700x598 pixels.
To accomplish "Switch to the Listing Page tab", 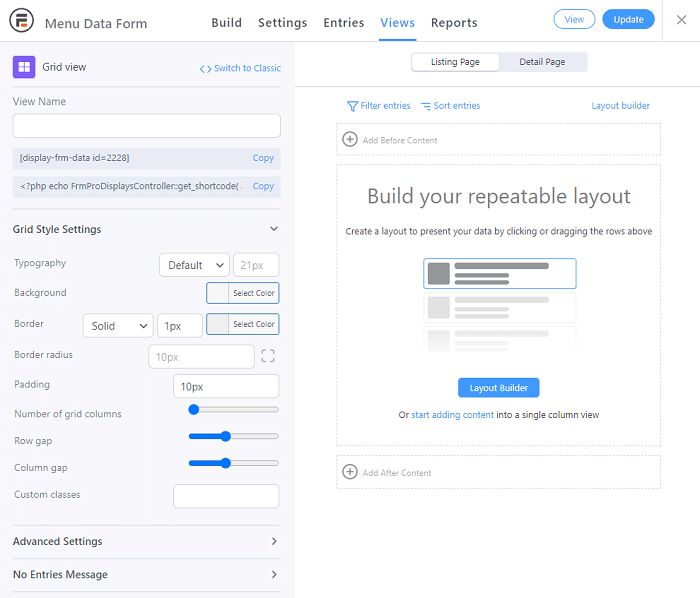I will pyautogui.click(x=455, y=62).
